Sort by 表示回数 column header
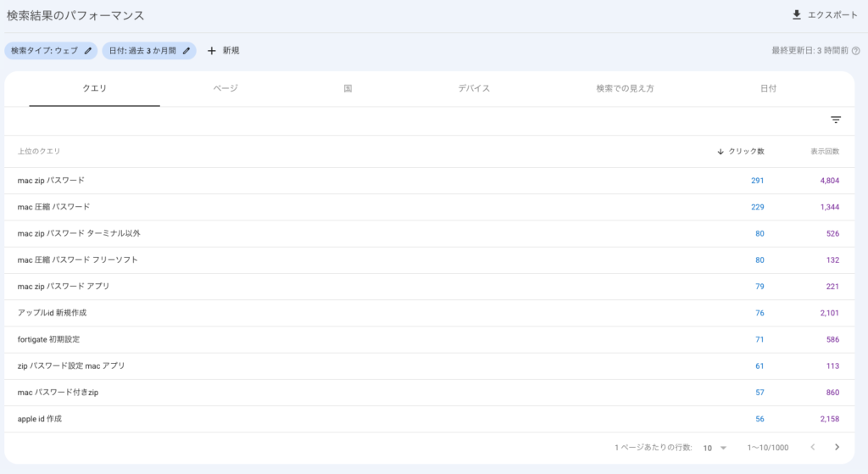This screenshot has width=868, height=474. (825, 151)
